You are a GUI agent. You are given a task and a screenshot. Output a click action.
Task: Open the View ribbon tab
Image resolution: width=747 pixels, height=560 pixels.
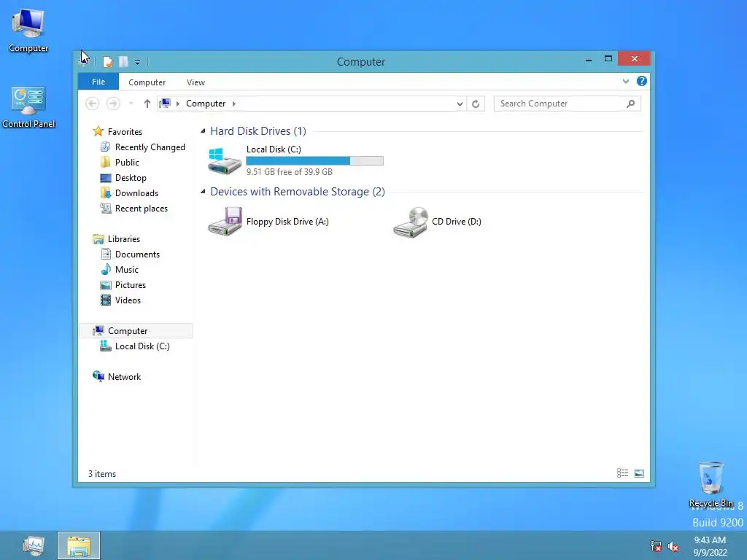point(196,82)
